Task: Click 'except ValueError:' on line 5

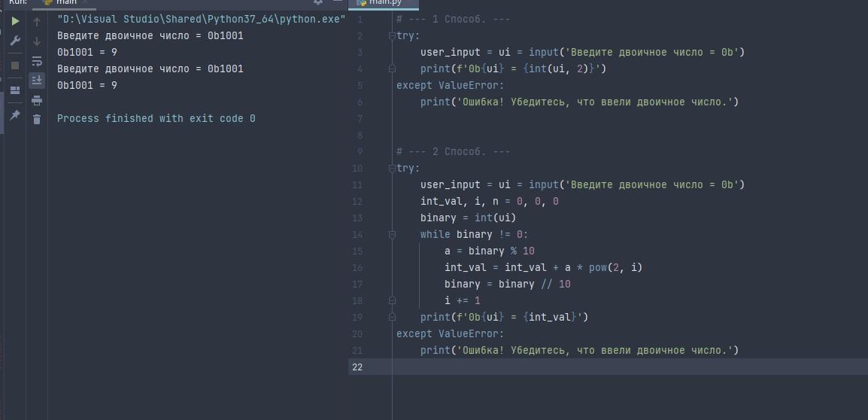Action: tap(450, 85)
